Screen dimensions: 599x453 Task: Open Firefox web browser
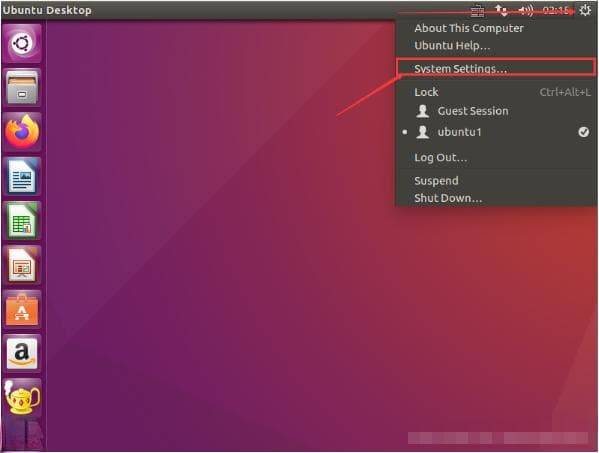(x=22, y=132)
